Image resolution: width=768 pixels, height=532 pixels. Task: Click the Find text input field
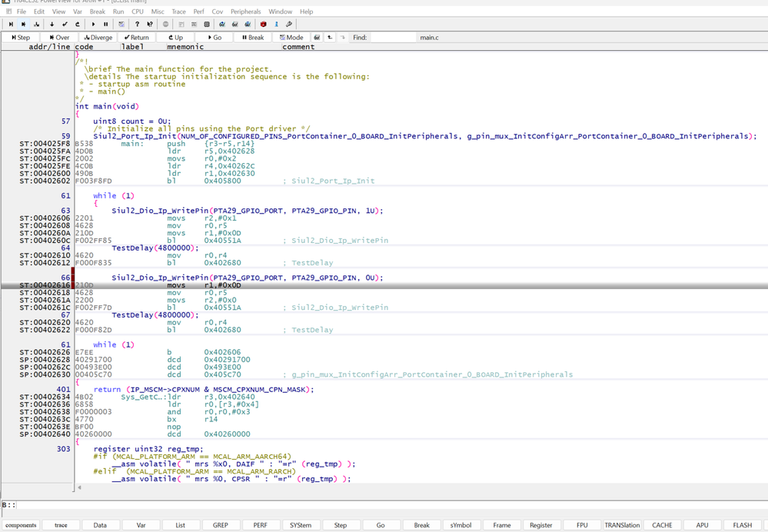pyautogui.click(x=392, y=37)
